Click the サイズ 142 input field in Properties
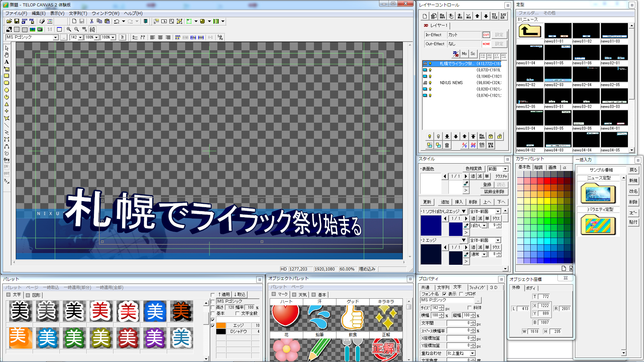Image resolution: width=644 pixels, height=362 pixels. (436, 308)
